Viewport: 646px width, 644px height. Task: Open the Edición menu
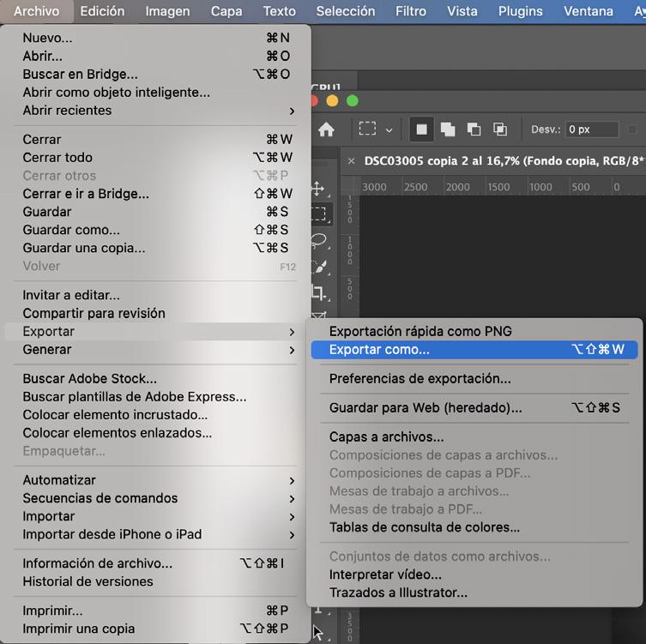click(x=102, y=11)
